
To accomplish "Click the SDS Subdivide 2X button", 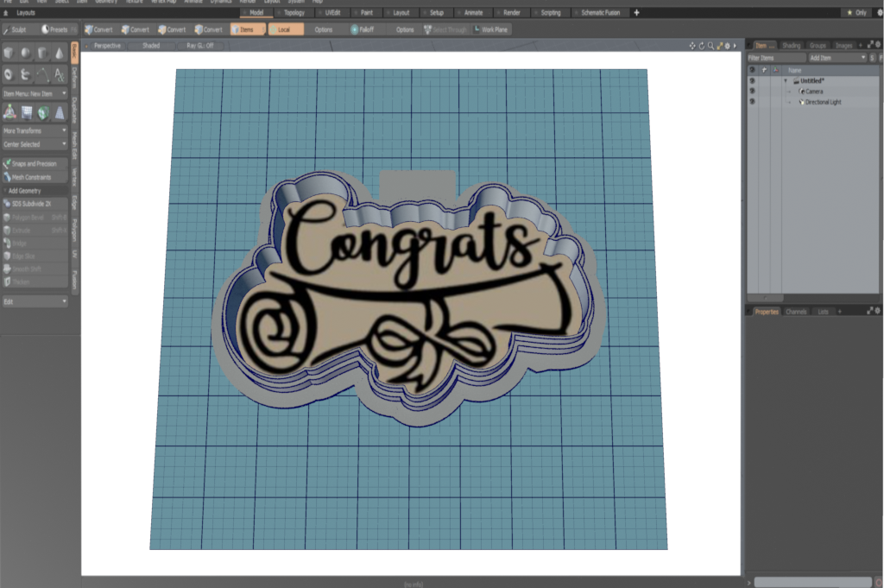I will click(x=35, y=204).
